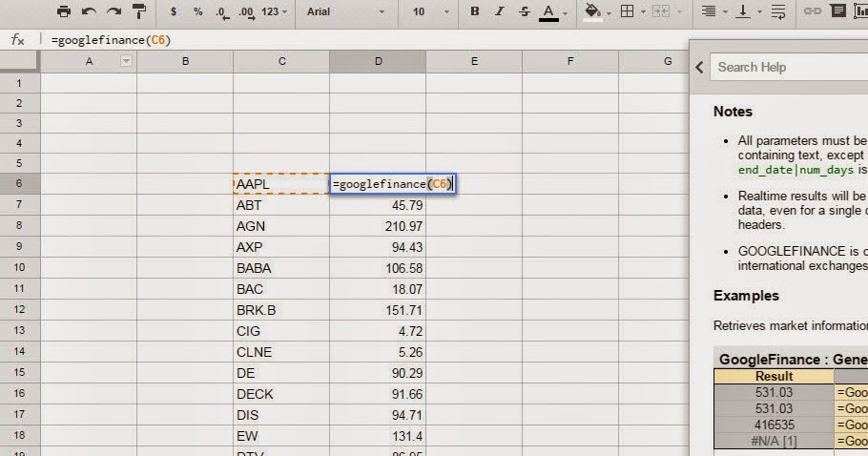868x456 pixels.
Task: Click the #N/A [1] result cell
Action: [x=774, y=441]
